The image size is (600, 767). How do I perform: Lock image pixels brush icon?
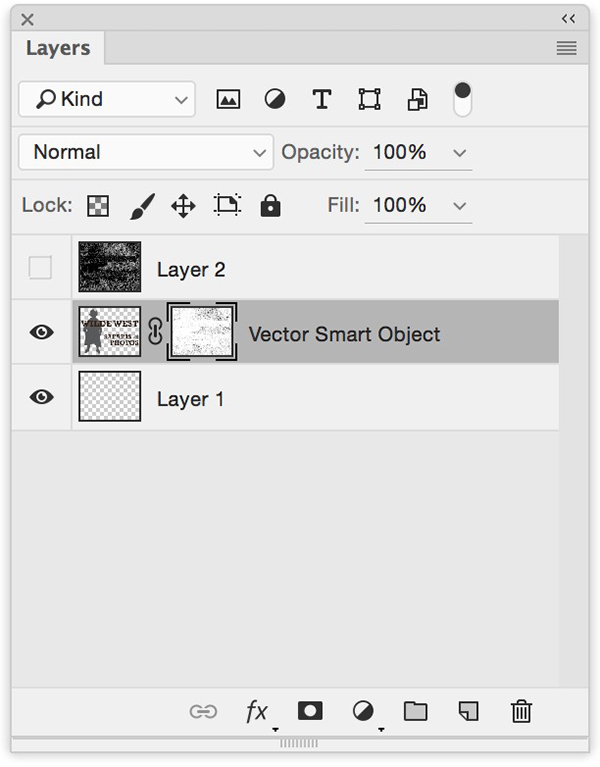(142, 206)
